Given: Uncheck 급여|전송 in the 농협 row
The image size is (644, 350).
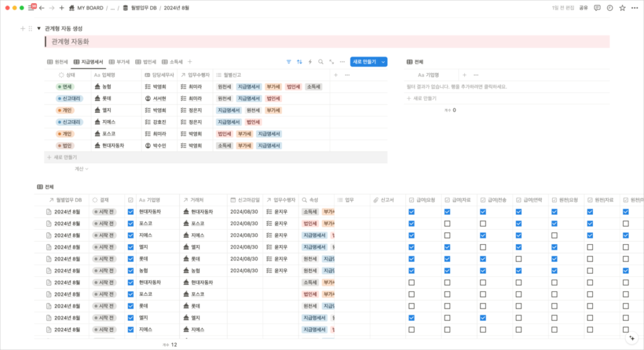Looking at the screenshot, I should [483, 271].
